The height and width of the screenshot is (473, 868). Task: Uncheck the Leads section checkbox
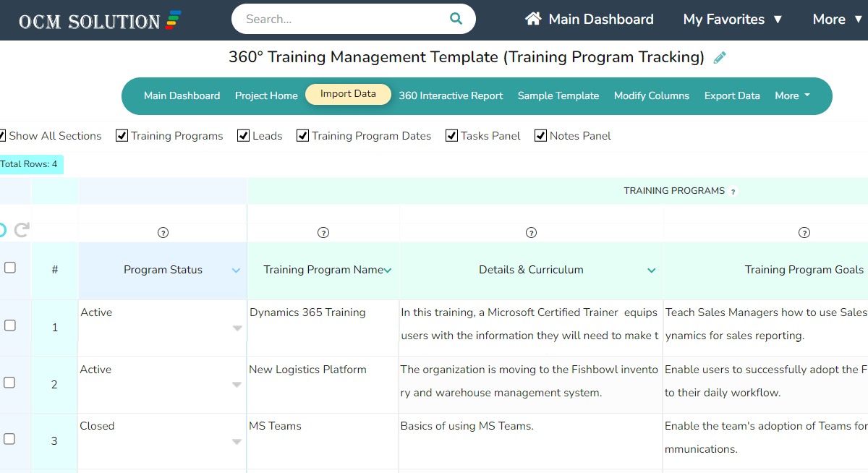244,135
